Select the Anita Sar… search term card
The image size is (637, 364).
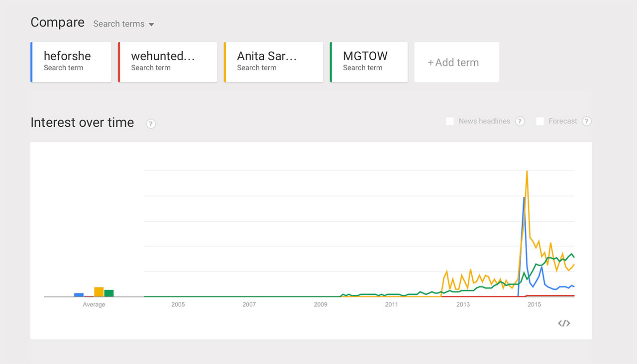(x=274, y=62)
